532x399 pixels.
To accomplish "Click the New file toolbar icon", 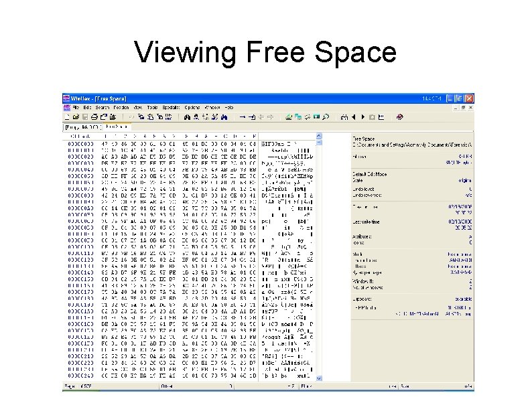I will click(67, 117).
